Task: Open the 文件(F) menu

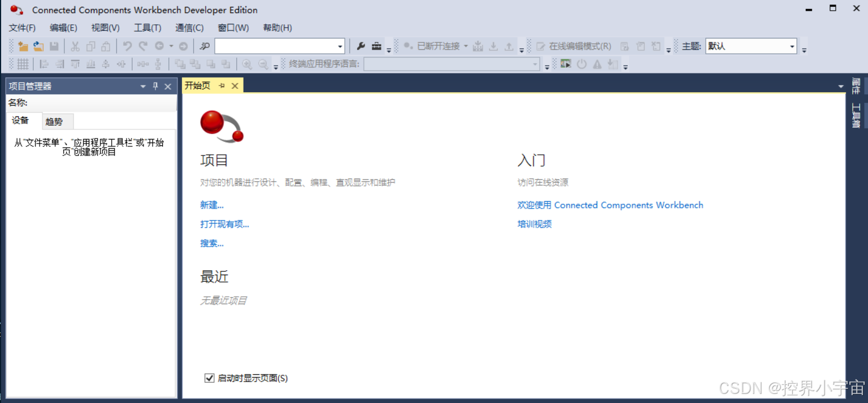Action: (22, 28)
